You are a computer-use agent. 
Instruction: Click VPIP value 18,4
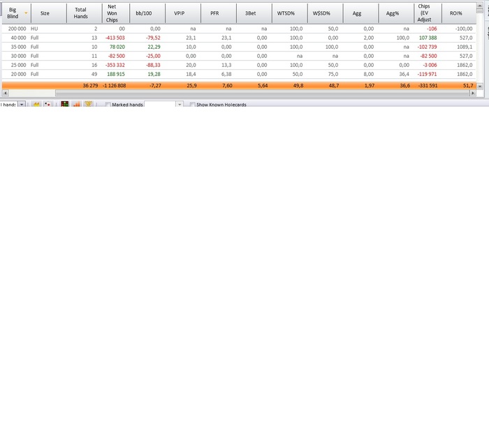(191, 74)
